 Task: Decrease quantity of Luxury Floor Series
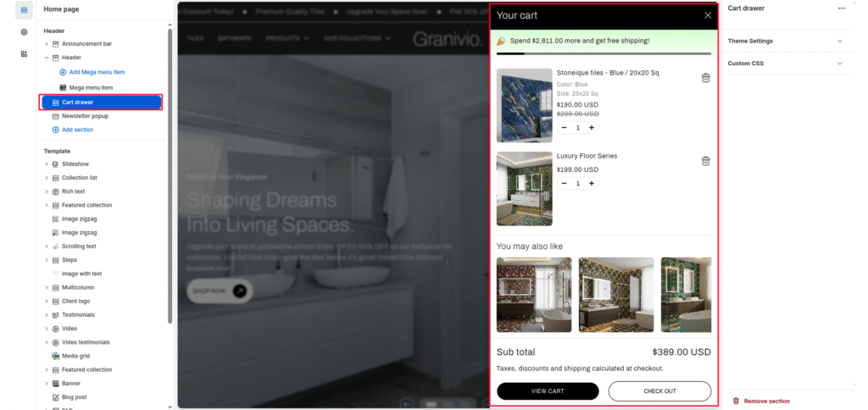pyautogui.click(x=565, y=183)
